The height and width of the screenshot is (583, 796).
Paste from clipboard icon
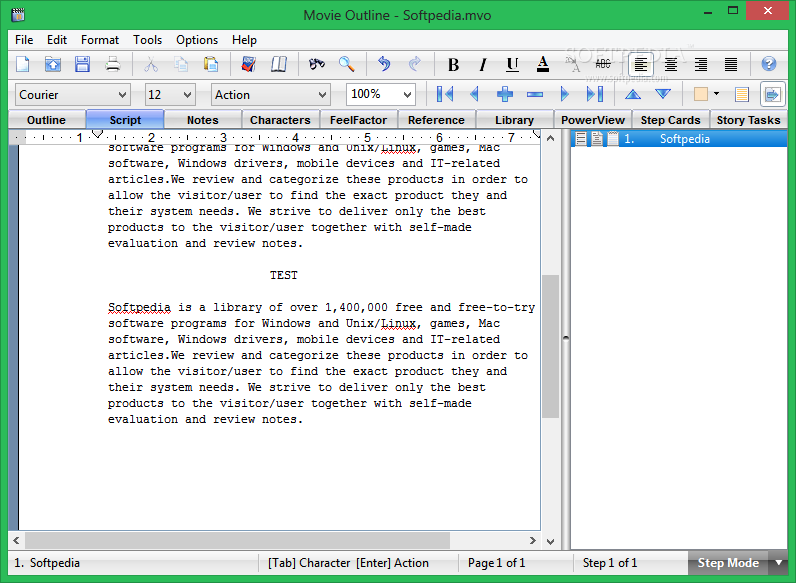pyautogui.click(x=211, y=64)
